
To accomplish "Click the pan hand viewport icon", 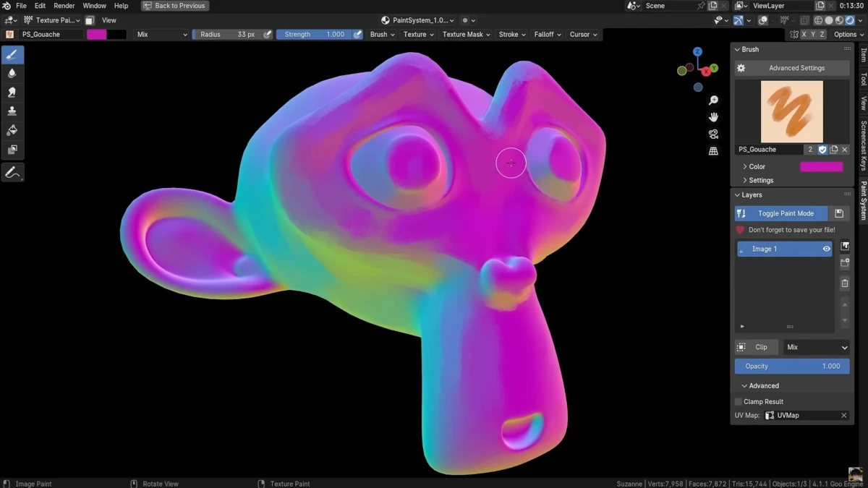I will click(x=713, y=117).
